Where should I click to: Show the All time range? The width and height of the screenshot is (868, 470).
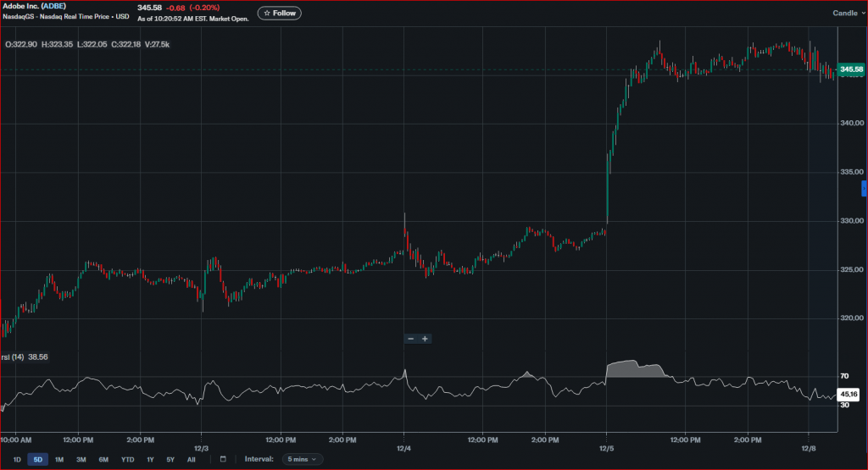coord(191,459)
